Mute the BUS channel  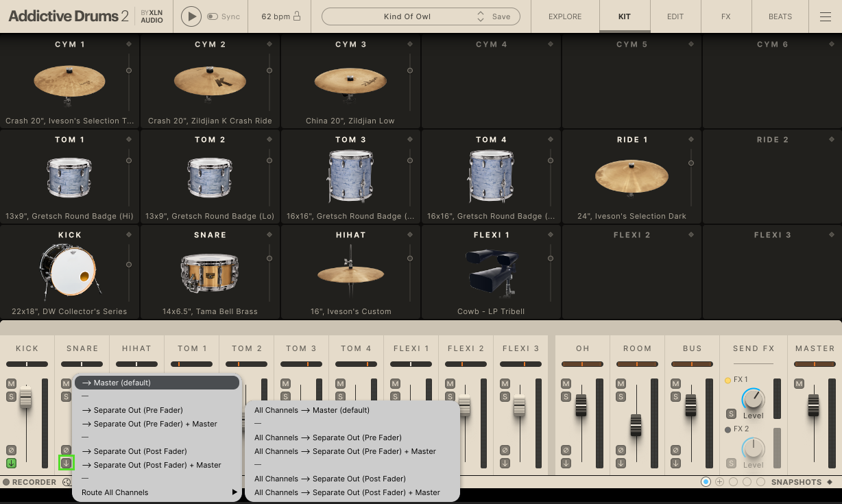point(675,383)
